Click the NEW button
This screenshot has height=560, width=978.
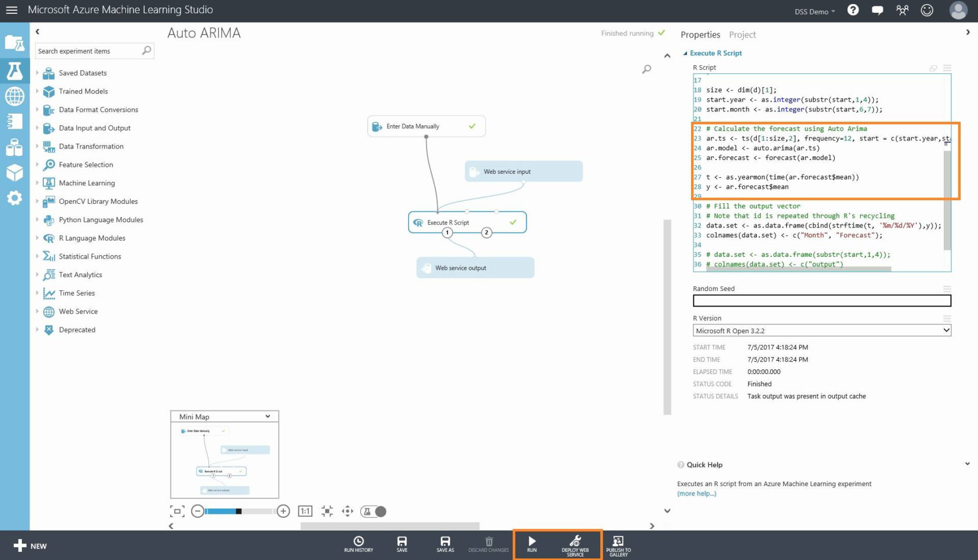[30, 546]
